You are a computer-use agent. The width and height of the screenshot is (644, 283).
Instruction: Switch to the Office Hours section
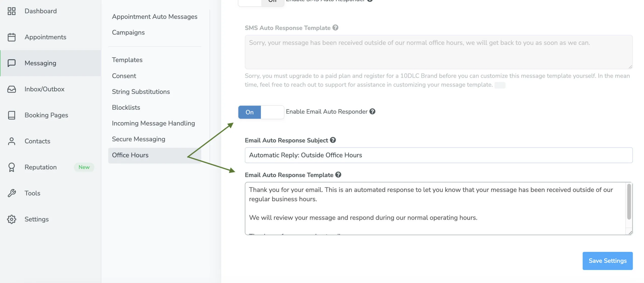(x=130, y=155)
